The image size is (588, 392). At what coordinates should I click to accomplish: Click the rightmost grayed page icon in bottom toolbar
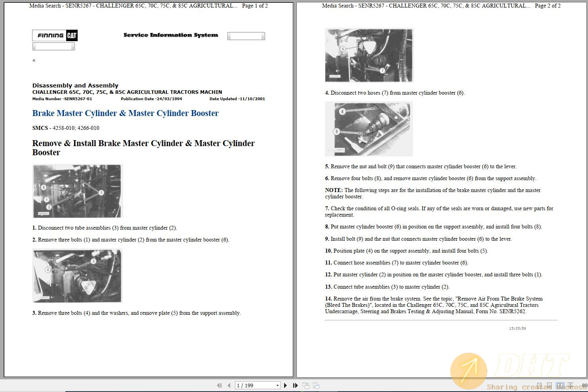[316, 385]
